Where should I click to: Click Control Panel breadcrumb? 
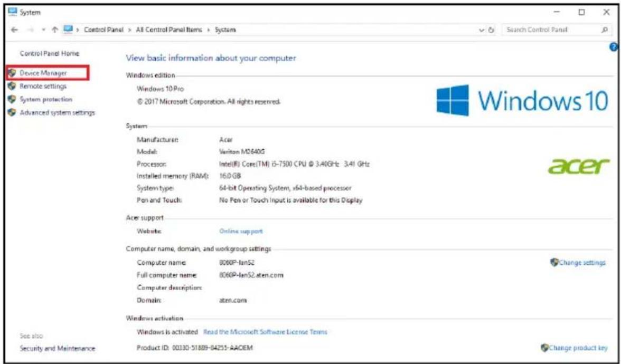pos(104,30)
